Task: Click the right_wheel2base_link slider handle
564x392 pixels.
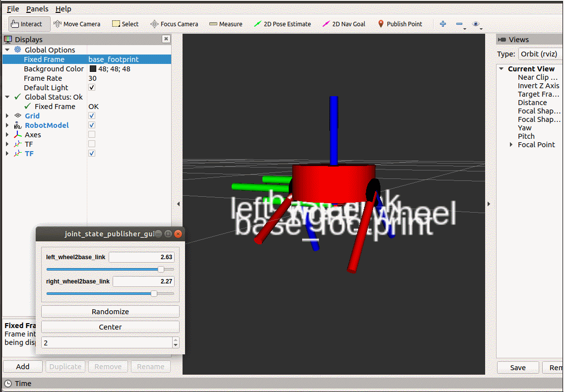Action: pyautogui.click(x=154, y=293)
